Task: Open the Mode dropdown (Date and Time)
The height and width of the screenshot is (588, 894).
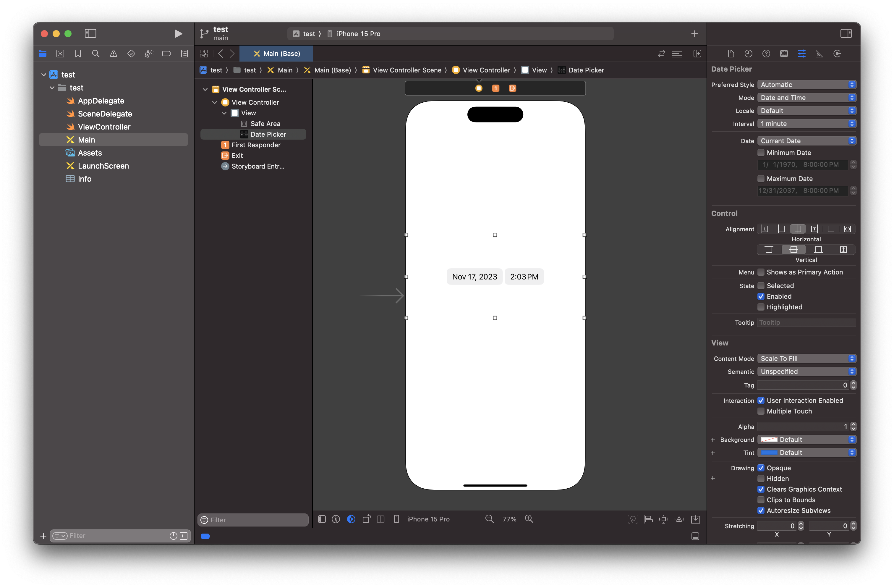Action: 806,98
